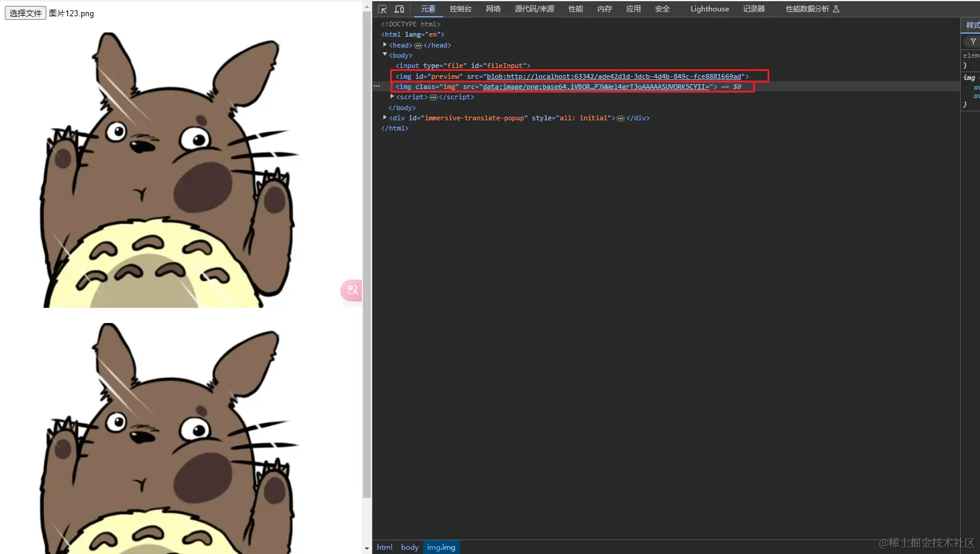
Task: Select the 样式 tab in the side pane
Action: click(x=972, y=25)
